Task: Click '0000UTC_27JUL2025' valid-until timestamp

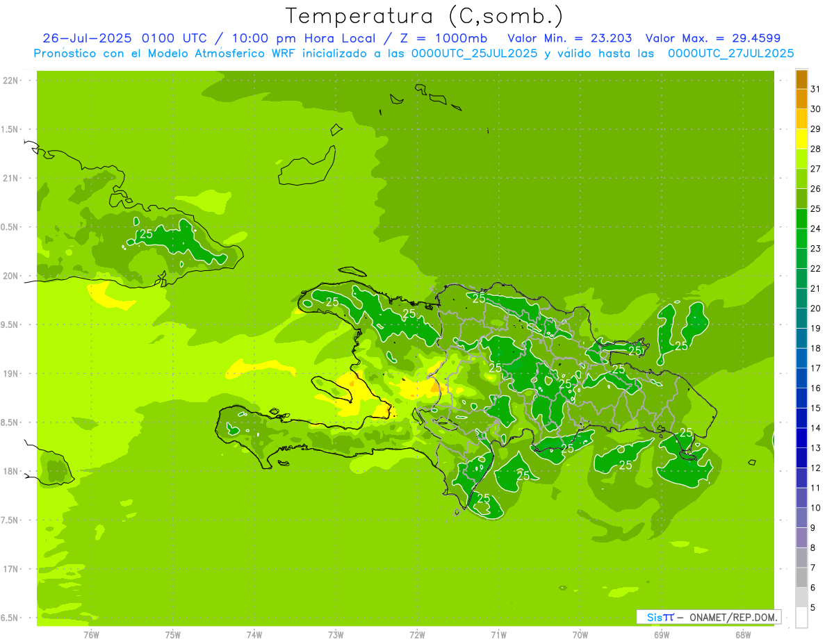Action: pyautogui.click(x=731, y=53)
